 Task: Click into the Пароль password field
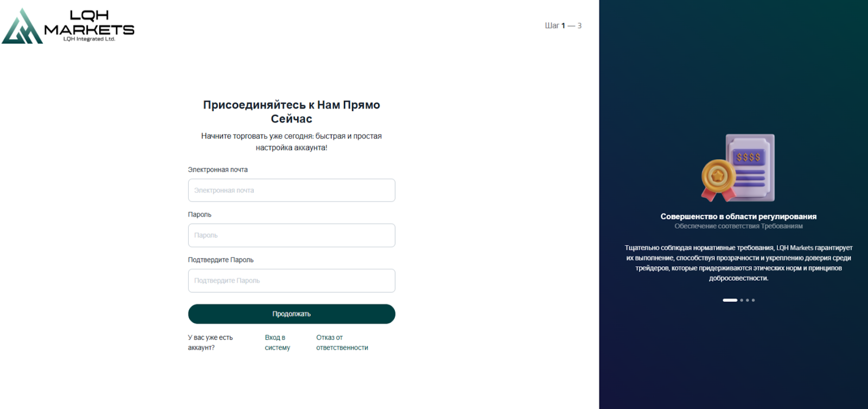(x=291, y=235)
